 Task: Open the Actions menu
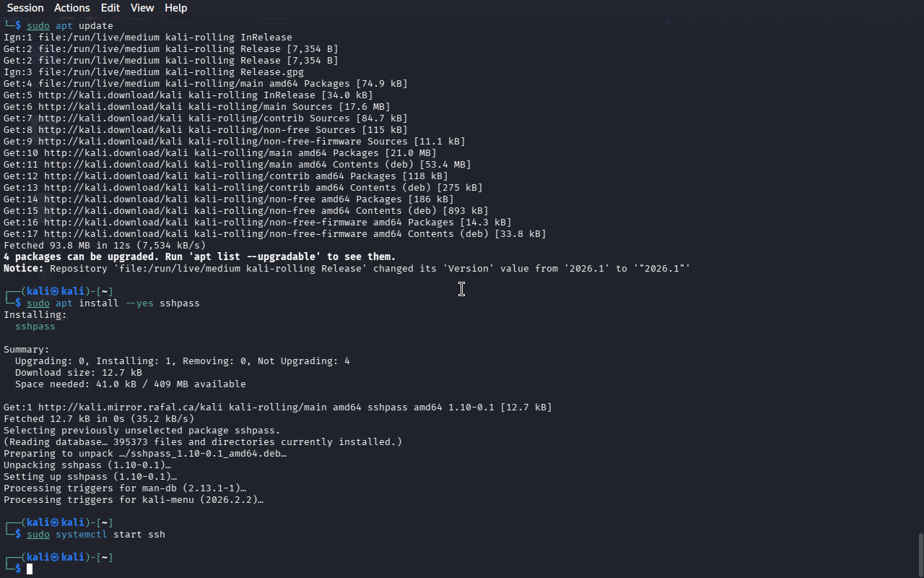pyautogui.click(x=72, y=8)
